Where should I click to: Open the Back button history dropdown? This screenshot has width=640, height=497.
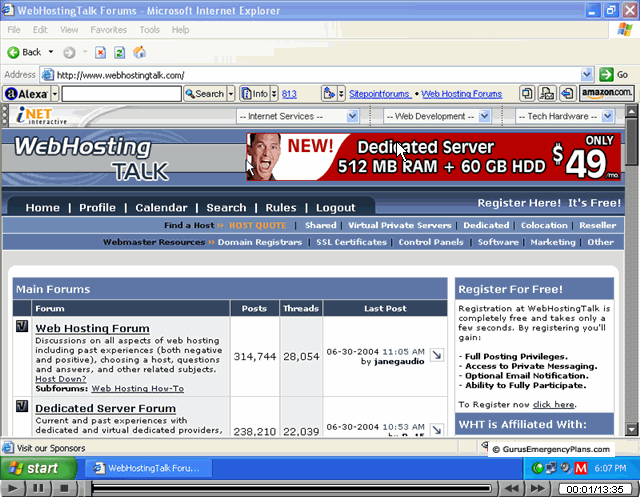[51, 52]
